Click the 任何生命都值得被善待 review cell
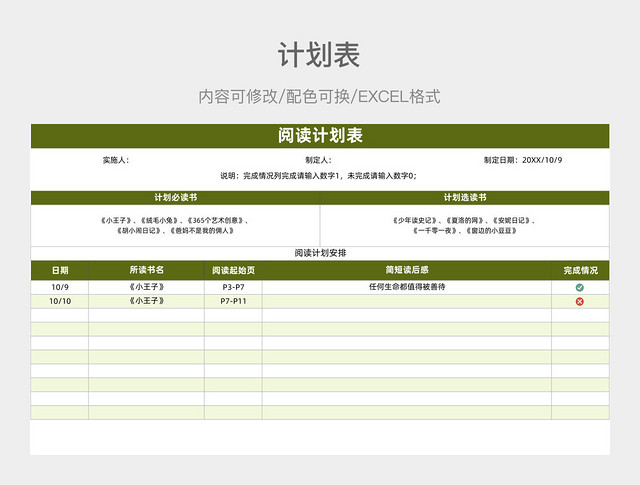This screenshot has height=485, width=640. tap(407, 287)
